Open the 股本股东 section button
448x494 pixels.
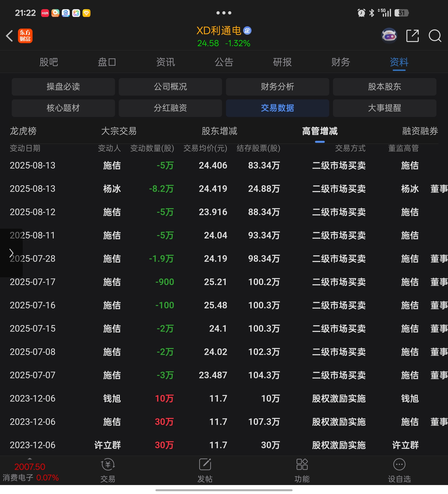(x=384, y=87)
